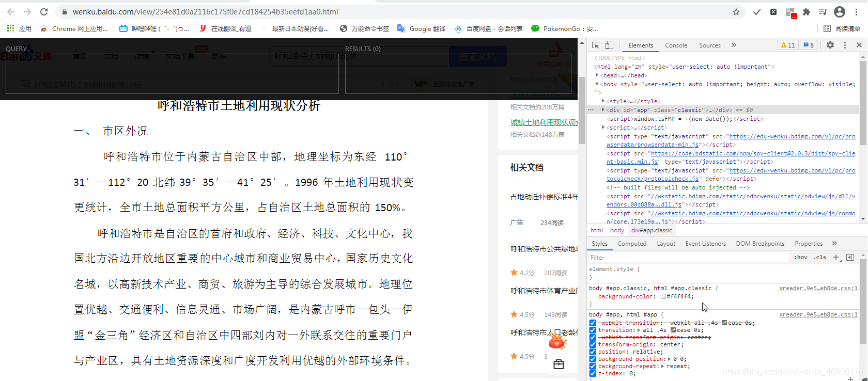This screenshot has width=868, height=381.
Task: Switch to the Console tab
Action: pos(676,45)
